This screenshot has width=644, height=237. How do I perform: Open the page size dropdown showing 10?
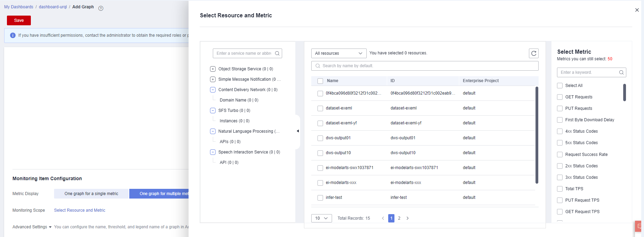point(321,218)
